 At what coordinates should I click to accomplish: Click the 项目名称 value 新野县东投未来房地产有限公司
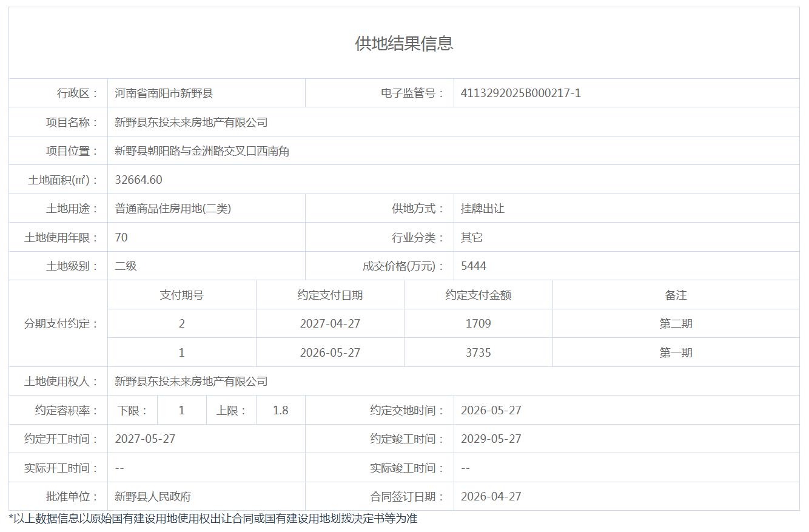point(191,123)
